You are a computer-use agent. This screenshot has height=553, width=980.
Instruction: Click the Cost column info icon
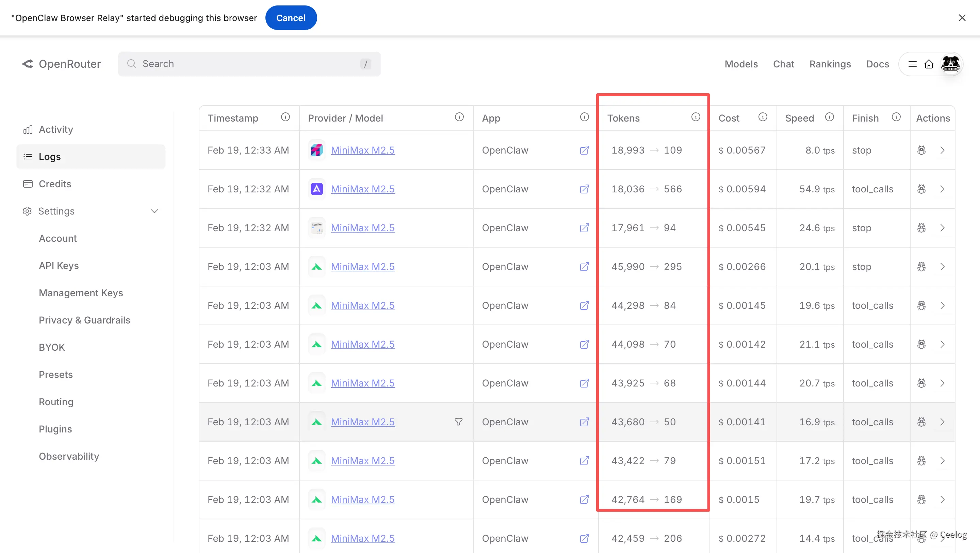click(x=762, y=117)
